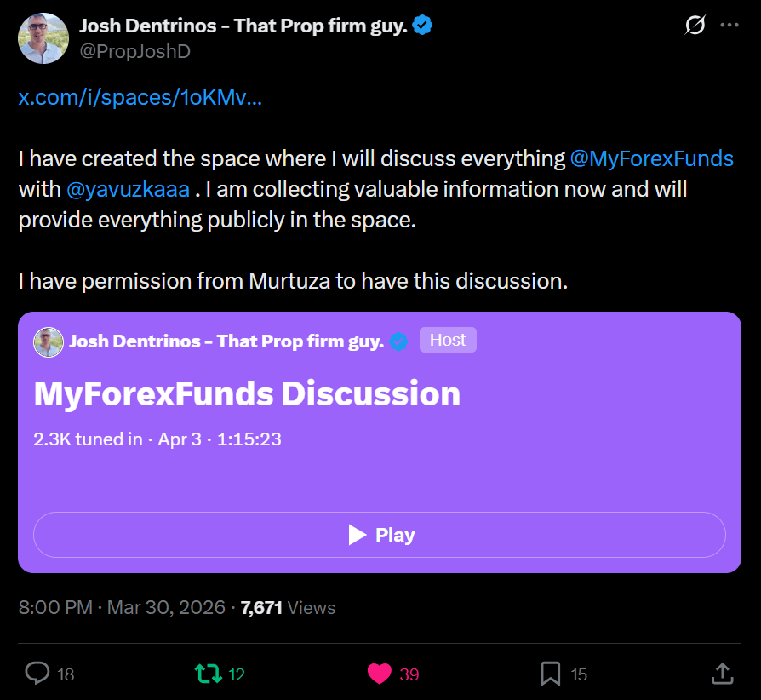Open the Grok slashed-circle icon
Viewport: 761px width, 700px height.
pos(695,26)
